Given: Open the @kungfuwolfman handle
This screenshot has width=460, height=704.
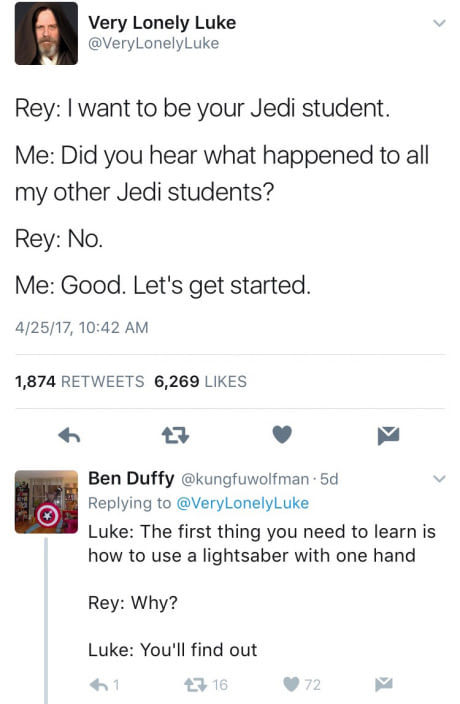Looking at the screenshot, I should (245, 480).
